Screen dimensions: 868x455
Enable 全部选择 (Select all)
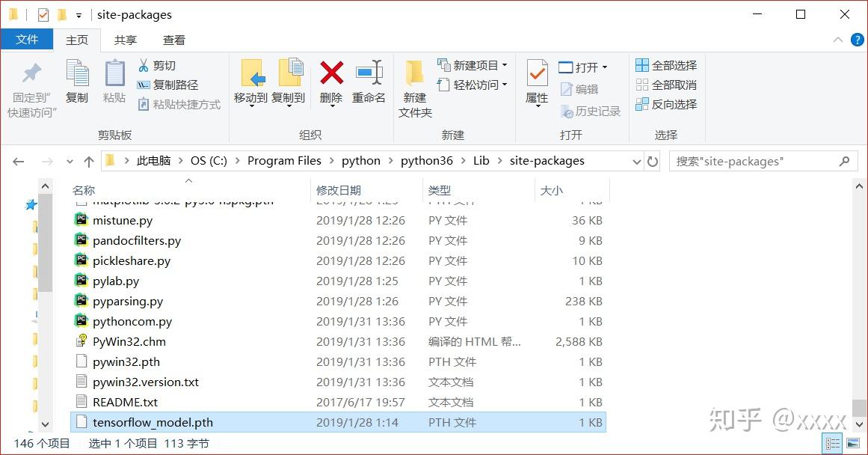665,65
